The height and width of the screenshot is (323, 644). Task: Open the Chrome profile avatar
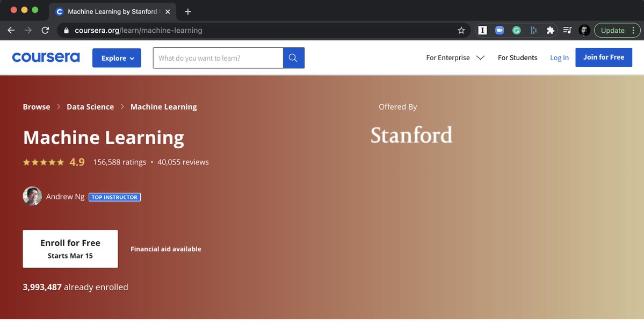tap(584, 30)
